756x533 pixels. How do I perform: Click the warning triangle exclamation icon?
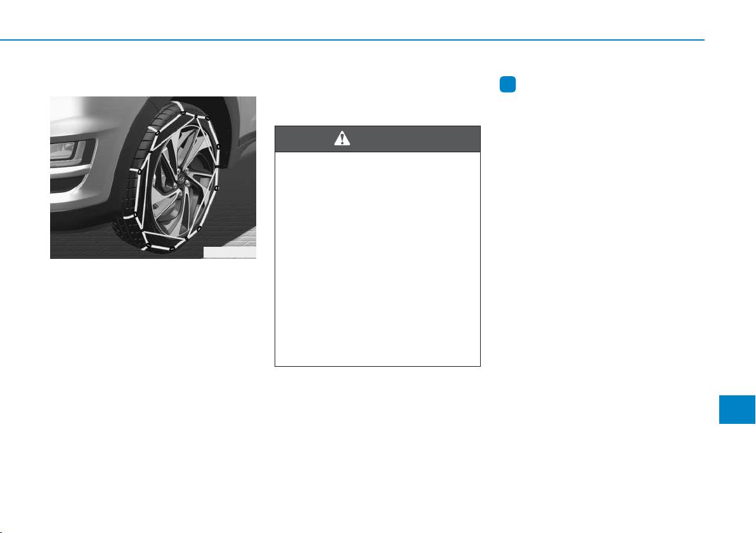click(342, 138)
